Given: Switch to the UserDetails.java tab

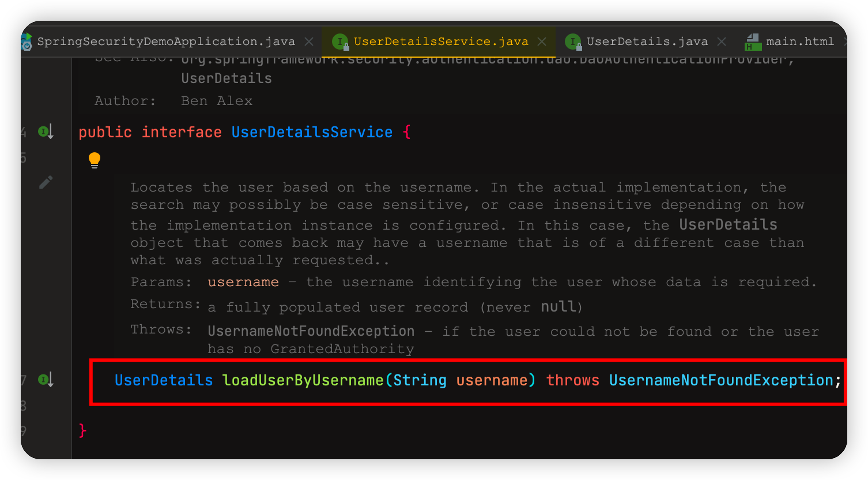Looking at the screenshot, I should (647, 42).
